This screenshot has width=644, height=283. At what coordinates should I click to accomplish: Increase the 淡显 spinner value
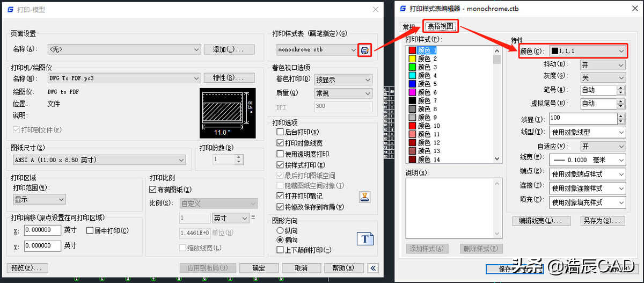[x=621, y=115]
